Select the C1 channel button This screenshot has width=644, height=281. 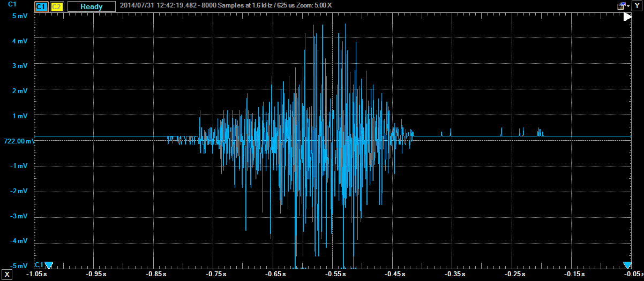(41, 7)
